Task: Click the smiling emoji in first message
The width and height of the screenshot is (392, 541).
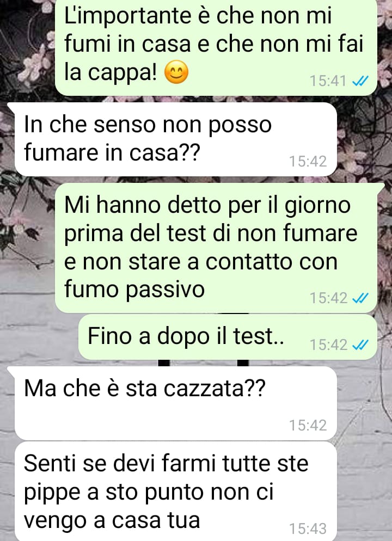Action: coord(176,72)
